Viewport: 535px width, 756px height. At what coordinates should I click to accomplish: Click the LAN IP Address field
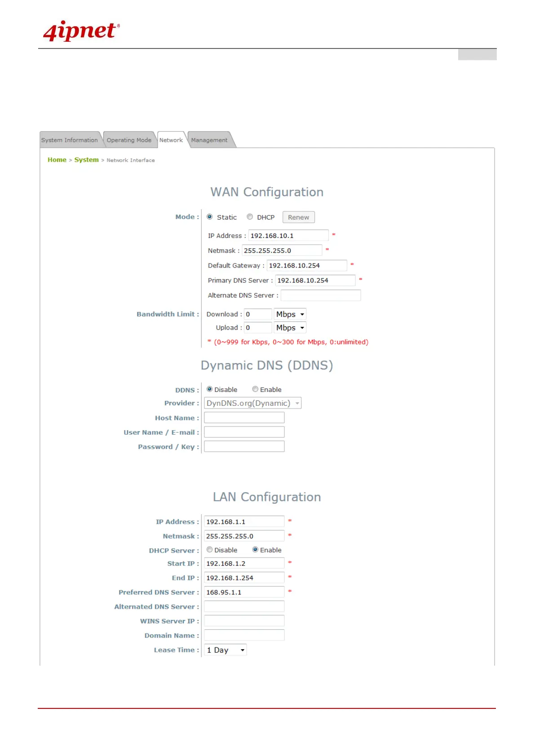tap(244, 522)
